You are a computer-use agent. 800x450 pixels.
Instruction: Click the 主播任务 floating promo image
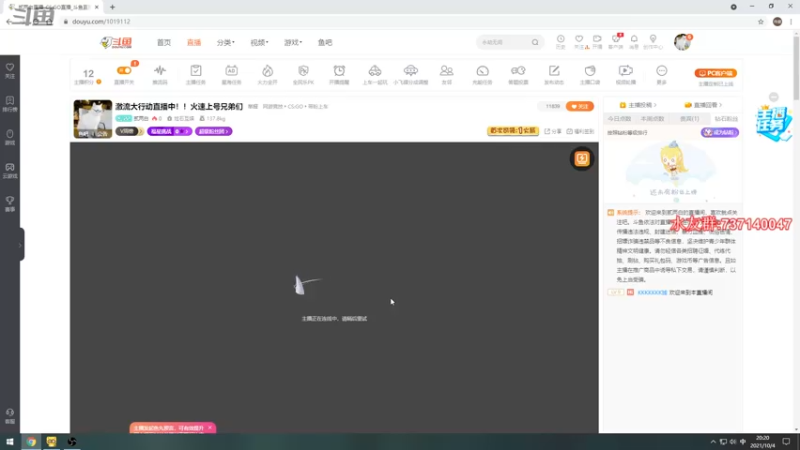click(x=773, y=122)
